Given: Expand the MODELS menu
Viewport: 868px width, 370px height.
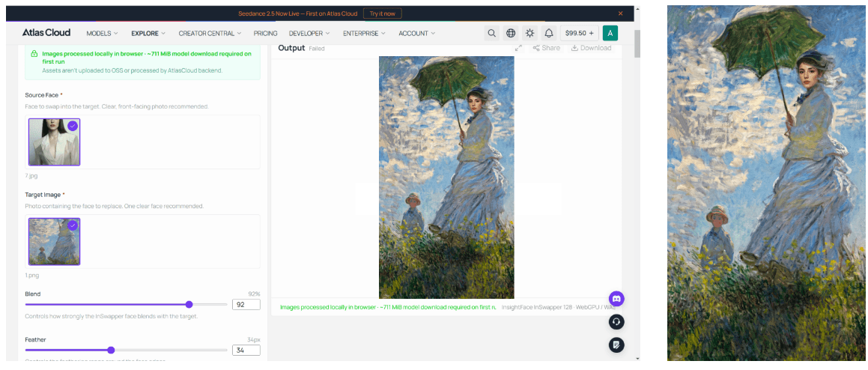Looking at the screenshot, I should pos(103,33).
